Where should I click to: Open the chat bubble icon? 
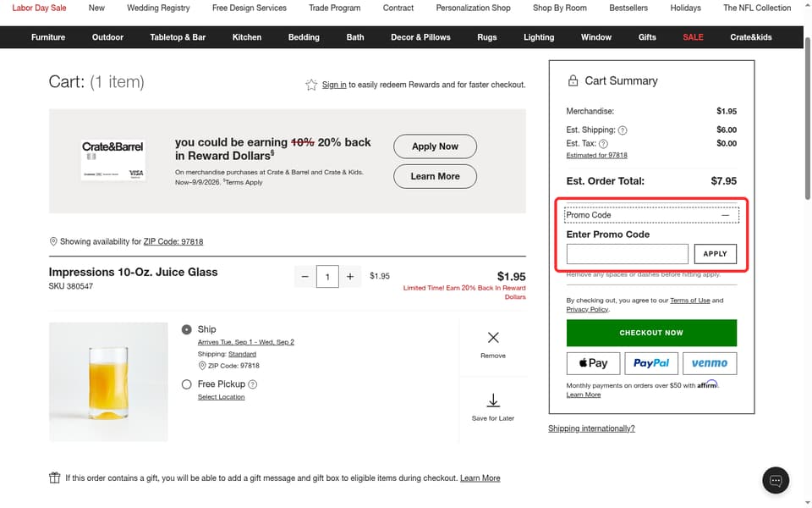776,480
